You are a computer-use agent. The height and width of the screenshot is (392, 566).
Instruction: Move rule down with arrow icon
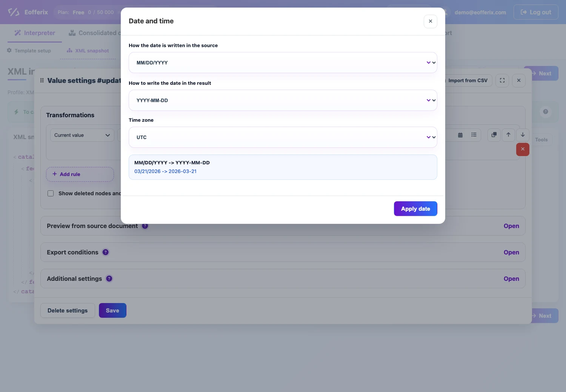[x=523, y=135]
